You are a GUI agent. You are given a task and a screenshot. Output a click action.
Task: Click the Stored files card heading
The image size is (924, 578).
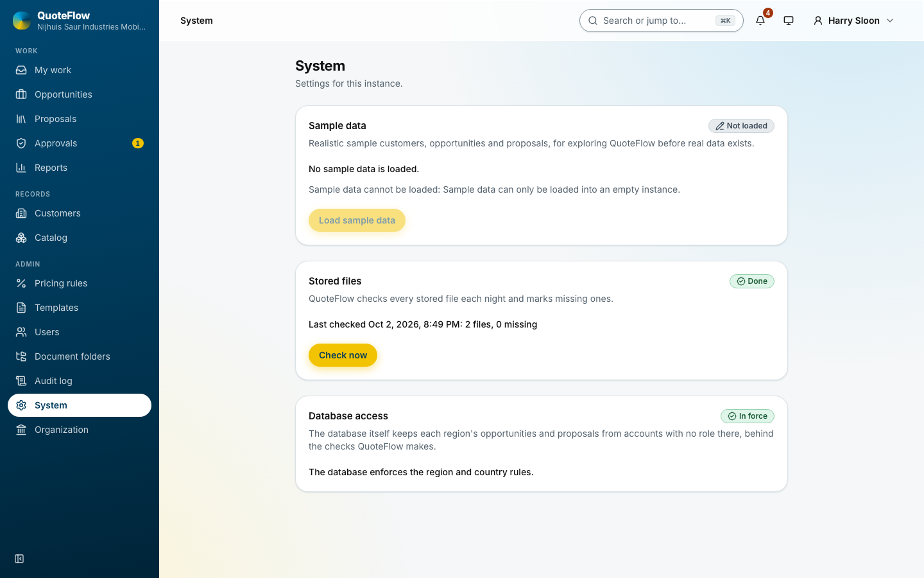tap(335, 281)
